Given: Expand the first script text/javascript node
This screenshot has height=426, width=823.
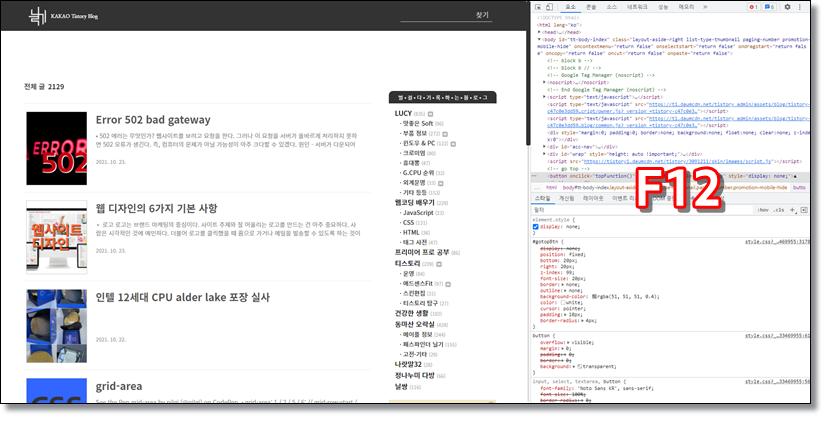Looking at the screenshot, I should [x=545, y=97].
